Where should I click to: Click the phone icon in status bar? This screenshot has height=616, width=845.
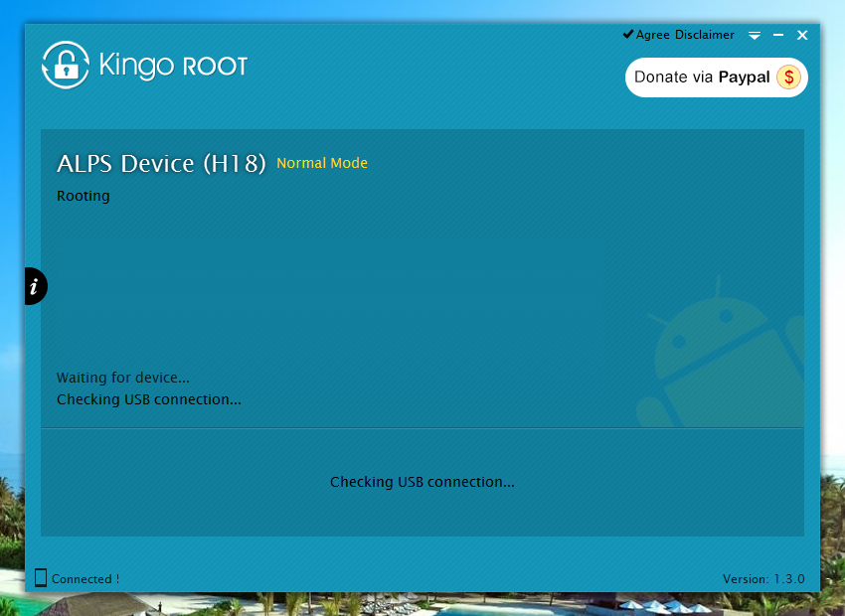pyautogui.click(x=41, y=578)
